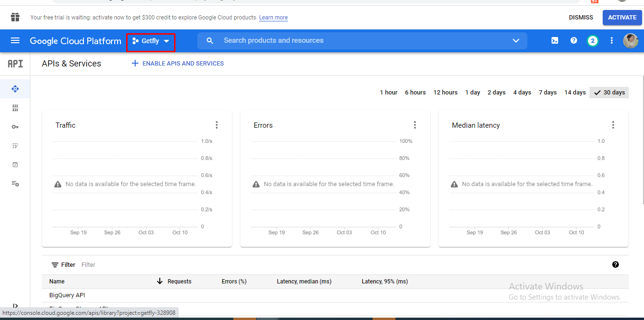Click the Dashboard icon in left sidebar

[15, 89]
